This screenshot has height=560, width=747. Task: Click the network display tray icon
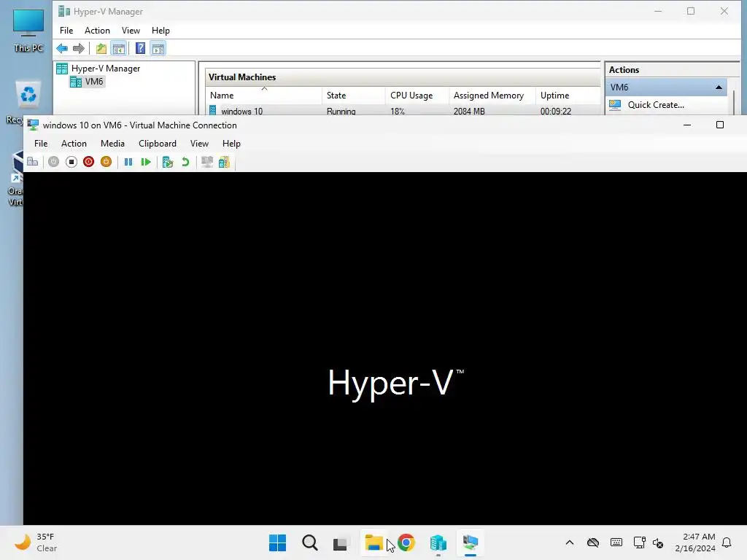coord(639,542)
